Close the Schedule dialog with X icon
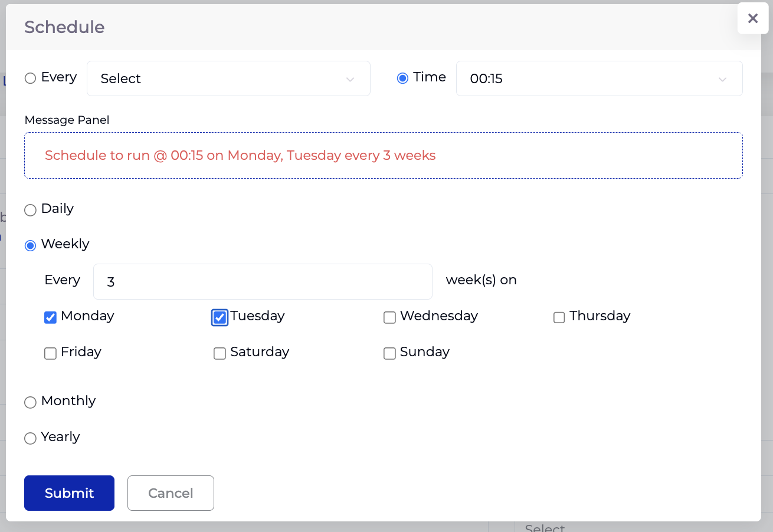The width and height of the screenshot is (773, 532). tap(753, 18)
